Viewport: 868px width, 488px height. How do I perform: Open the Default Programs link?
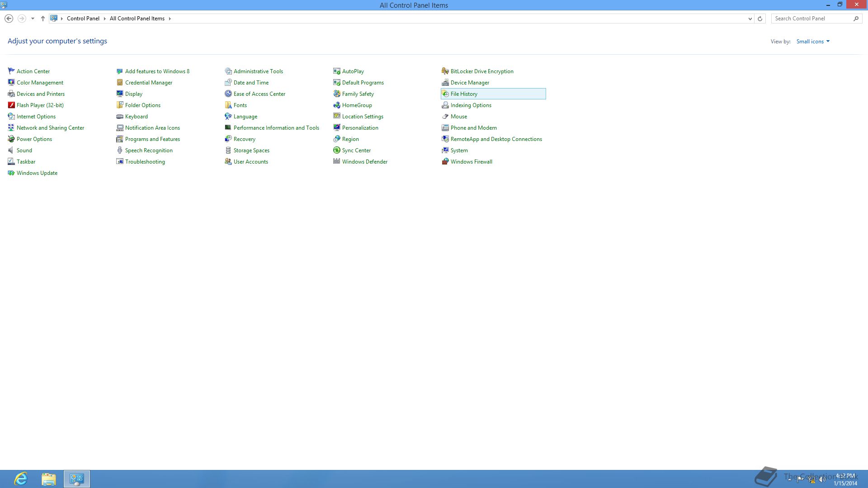(363, 83)
